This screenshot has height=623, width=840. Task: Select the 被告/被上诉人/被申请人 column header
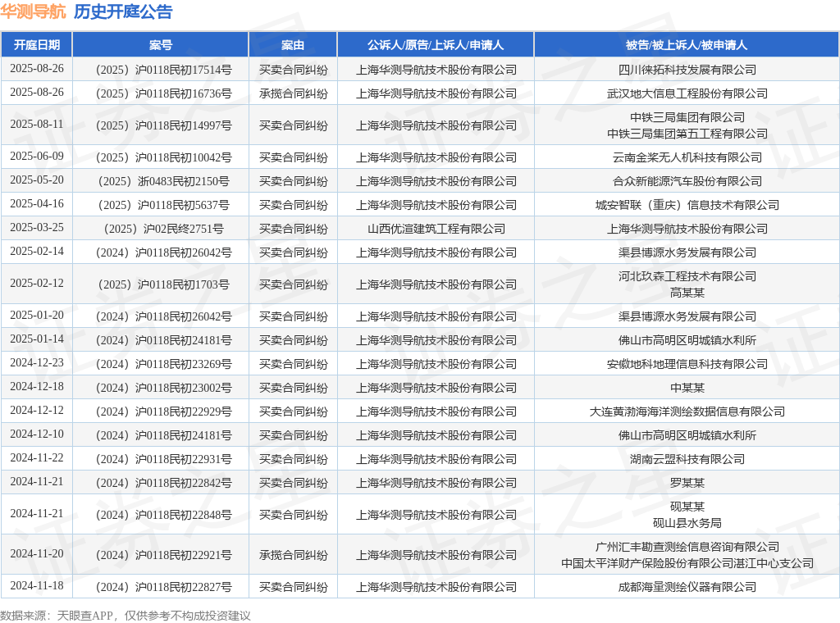coord(687,45)
